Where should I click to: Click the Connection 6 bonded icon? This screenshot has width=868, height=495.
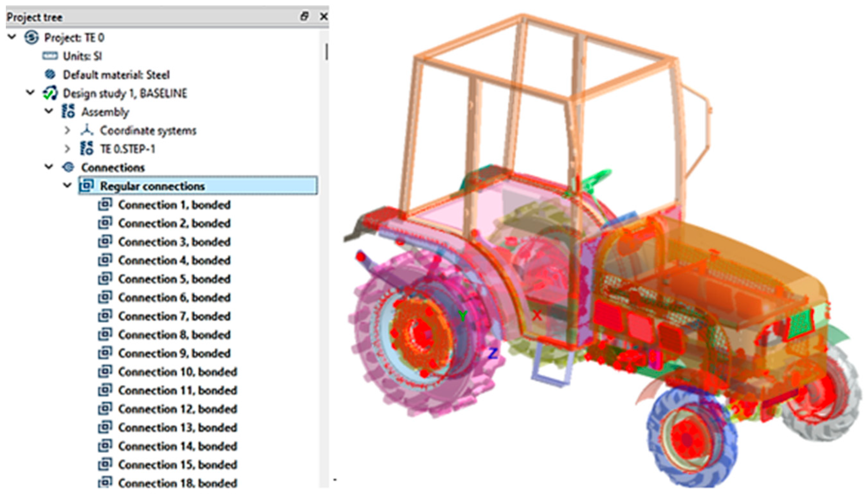pos(105,297)
